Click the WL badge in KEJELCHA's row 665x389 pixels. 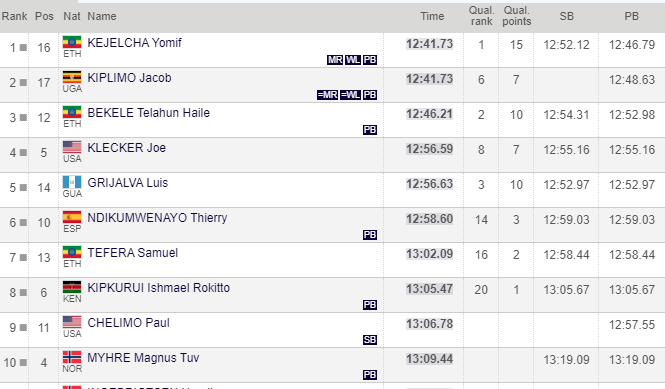click(352, 60)
